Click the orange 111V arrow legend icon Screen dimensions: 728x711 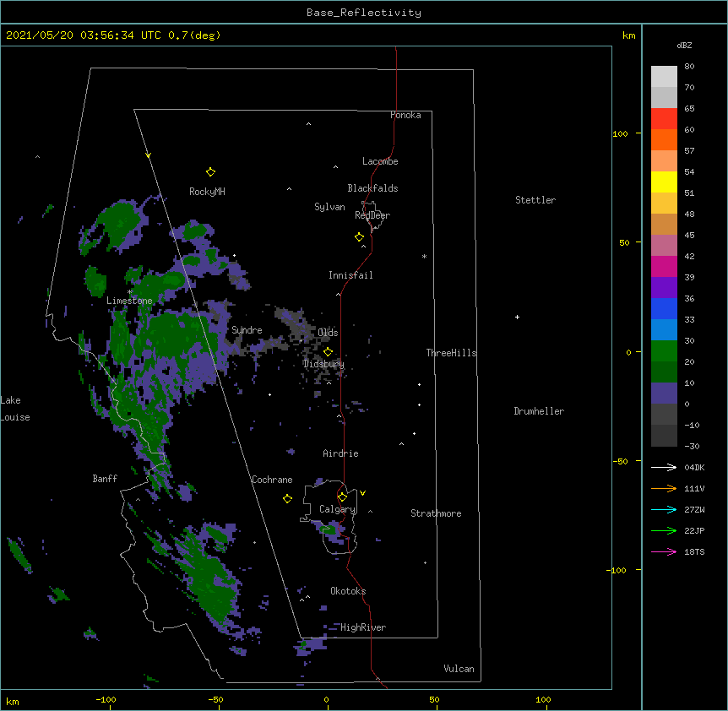tap(664, 488)
